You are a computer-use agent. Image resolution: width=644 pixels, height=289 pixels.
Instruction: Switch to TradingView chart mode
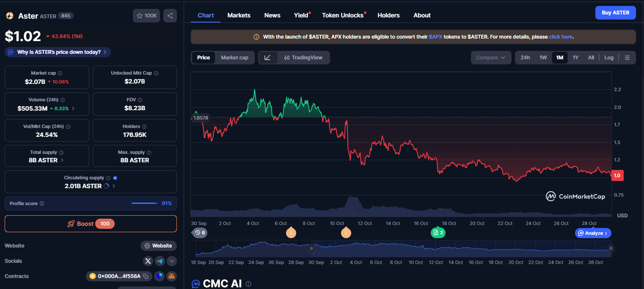tap(303, 58)
